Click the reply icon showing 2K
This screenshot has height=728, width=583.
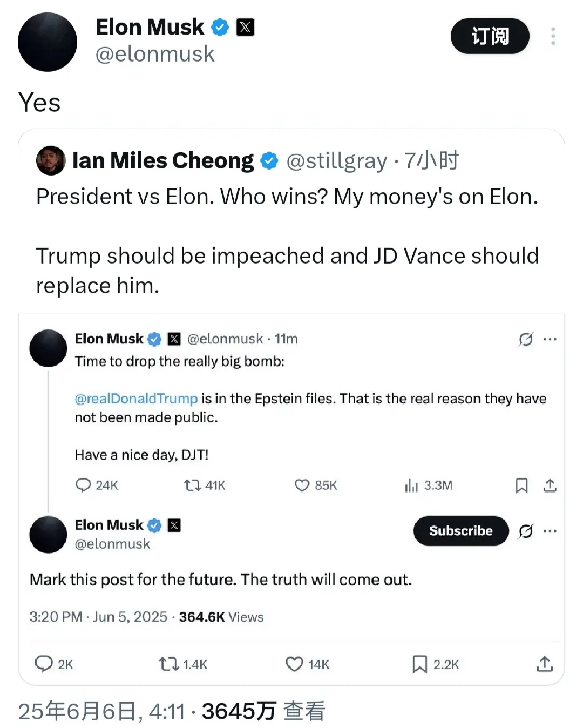(x=43, y=663)
